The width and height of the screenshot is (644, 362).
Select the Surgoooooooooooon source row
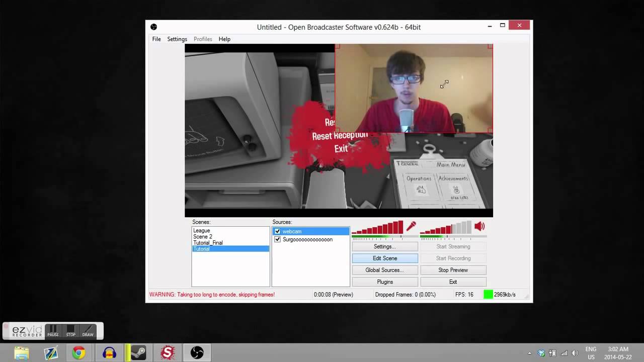(311, 239)
